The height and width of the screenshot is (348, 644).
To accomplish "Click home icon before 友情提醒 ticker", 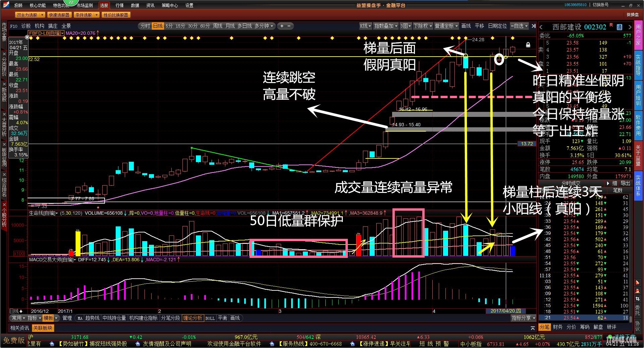I will tap(138, 344).
